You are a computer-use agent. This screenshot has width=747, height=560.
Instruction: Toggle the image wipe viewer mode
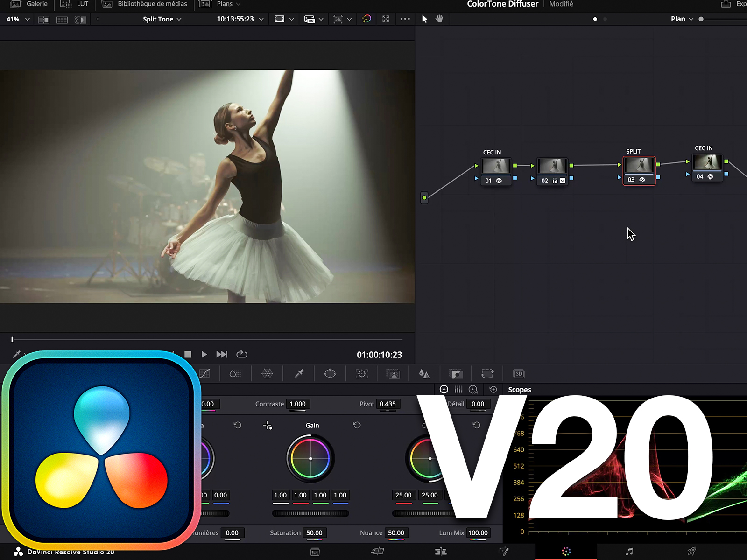[x=43, y=20]
